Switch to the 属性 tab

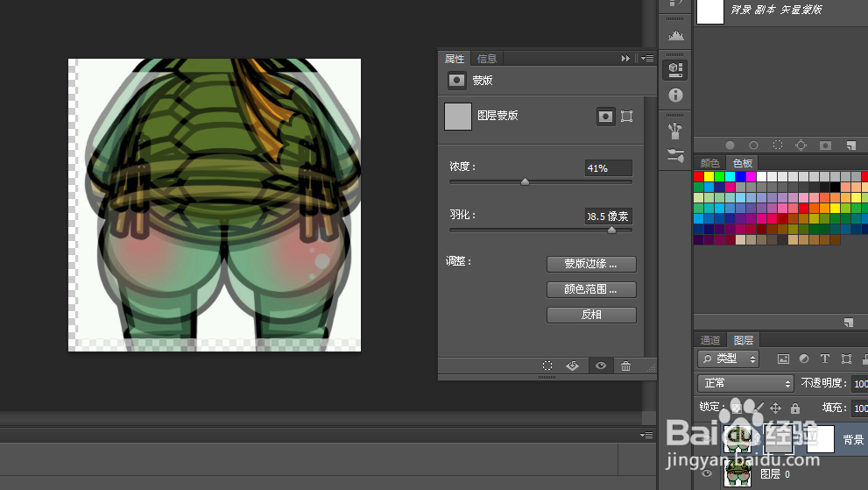[455, 58]
